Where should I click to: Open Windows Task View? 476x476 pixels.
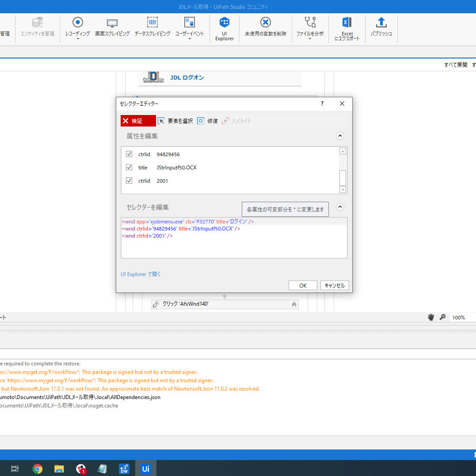[15, 469]
